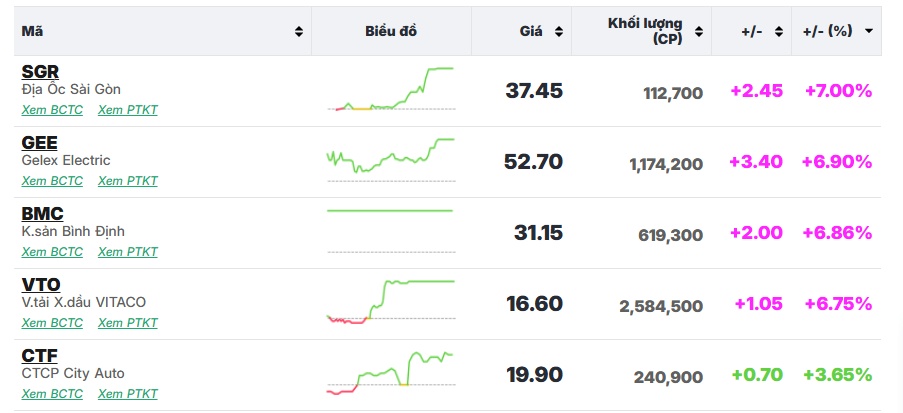Image resolution: width=903 pixels, height=413 pixels.
Task: Click the GEE price mini chart
Action: (x=391, y=159)
